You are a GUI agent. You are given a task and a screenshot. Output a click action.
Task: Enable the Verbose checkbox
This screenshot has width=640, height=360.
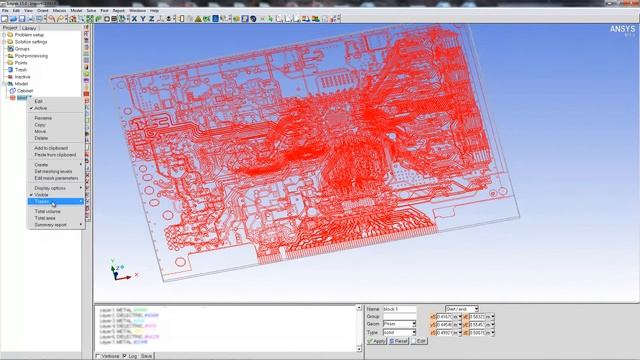[98, 356]
